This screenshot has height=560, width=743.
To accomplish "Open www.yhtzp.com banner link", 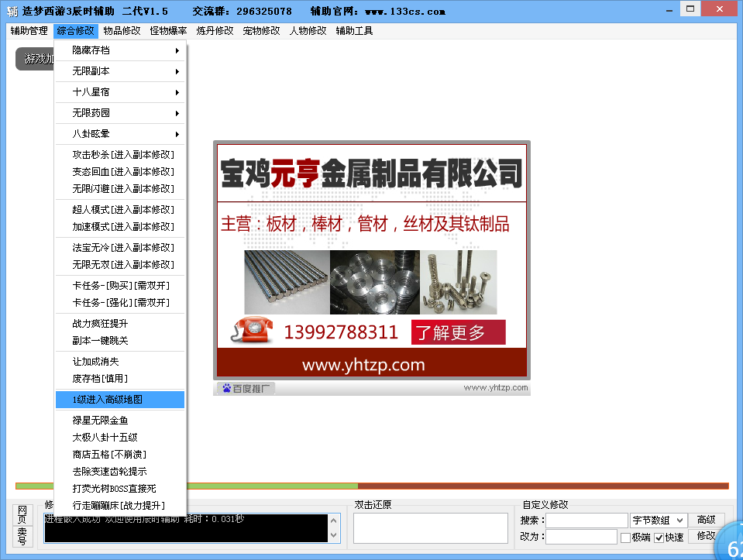I will (x=363, y=365).
